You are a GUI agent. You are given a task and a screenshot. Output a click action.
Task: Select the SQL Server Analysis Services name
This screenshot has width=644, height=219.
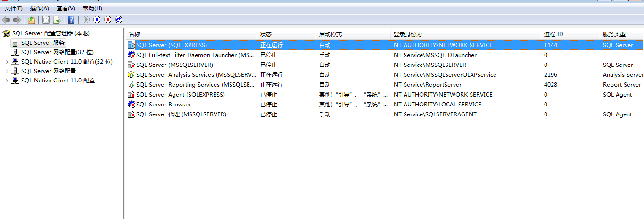click(196, 75)
